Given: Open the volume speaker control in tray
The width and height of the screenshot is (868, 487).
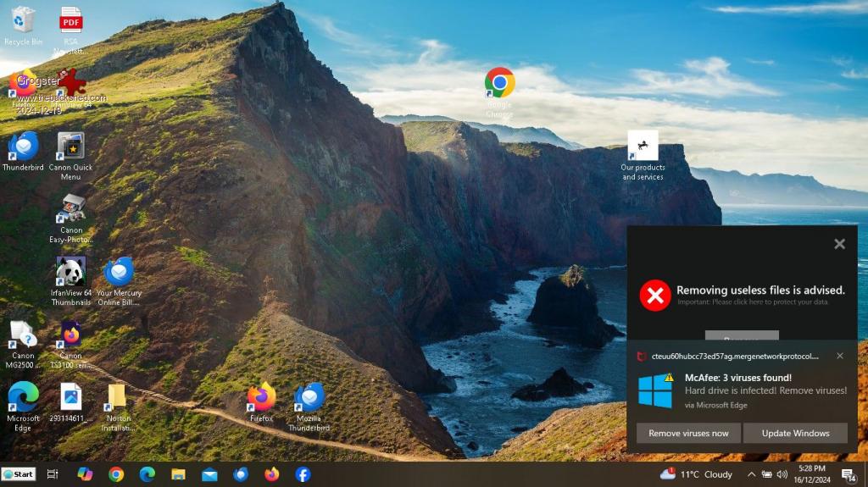Looking at the screenshot, I should (782, 474).
